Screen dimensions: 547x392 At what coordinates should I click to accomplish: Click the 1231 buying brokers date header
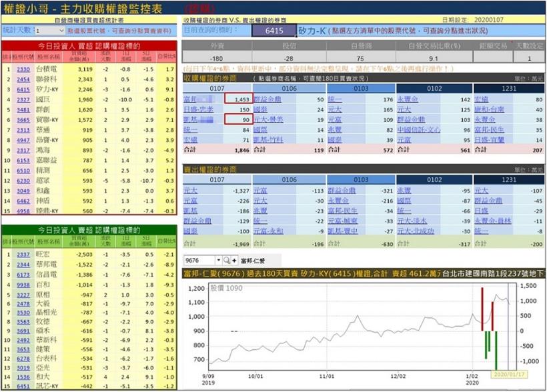(x=508, y=88)
